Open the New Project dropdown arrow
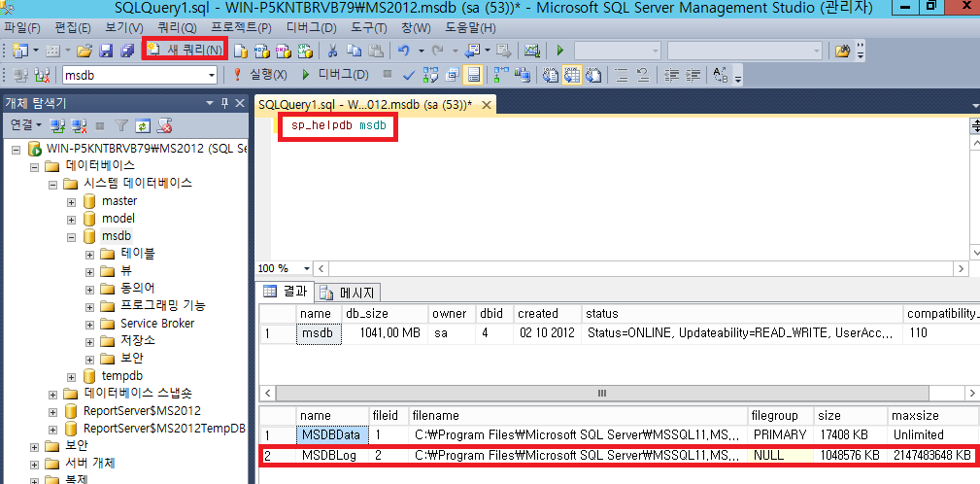Viewport: 980px width, 484px height. 36,50
